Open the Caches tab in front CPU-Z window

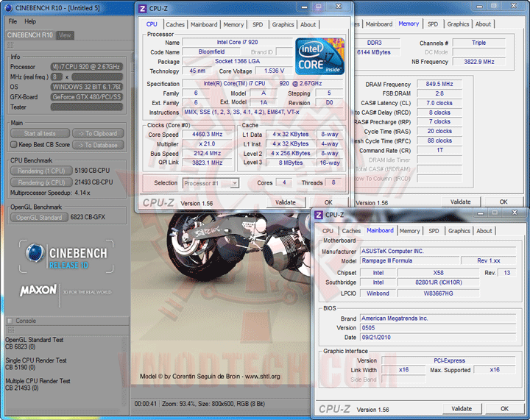(x=175, y=25)
